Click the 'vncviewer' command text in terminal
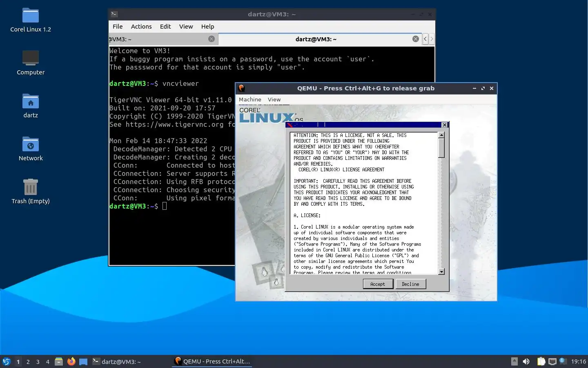This screenshot has width=588, height=368. (x=180, y=83)
